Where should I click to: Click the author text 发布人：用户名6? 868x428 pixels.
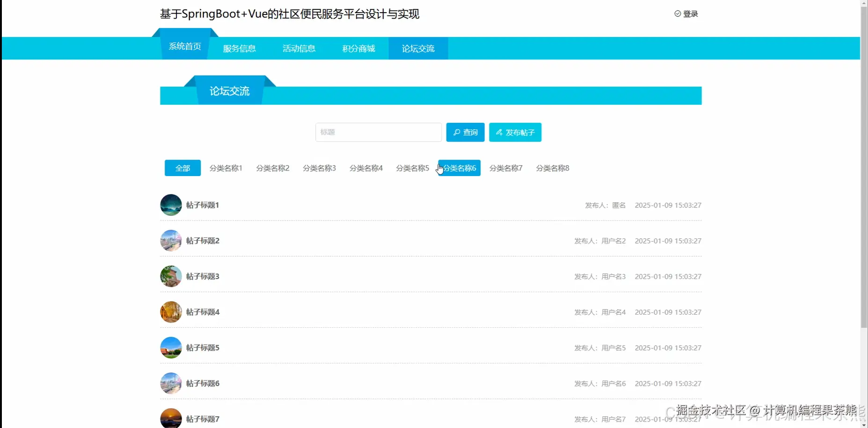(600, 383)
